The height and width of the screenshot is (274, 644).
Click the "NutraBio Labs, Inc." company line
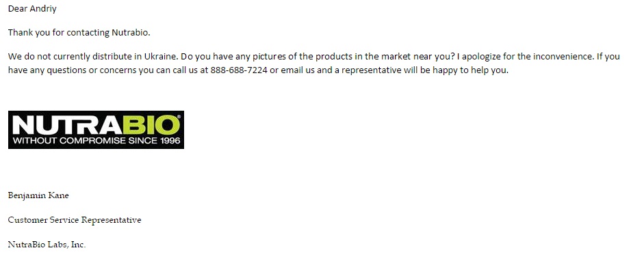pos(47,245)
